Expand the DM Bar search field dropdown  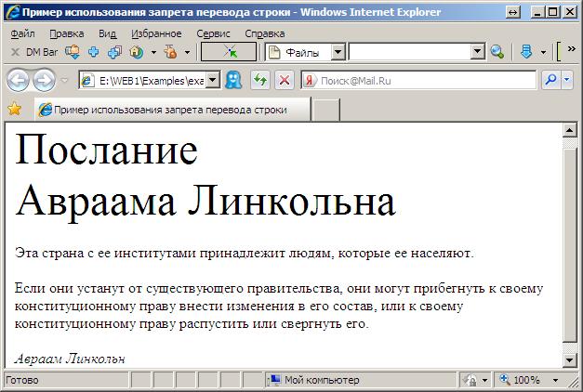478,52
